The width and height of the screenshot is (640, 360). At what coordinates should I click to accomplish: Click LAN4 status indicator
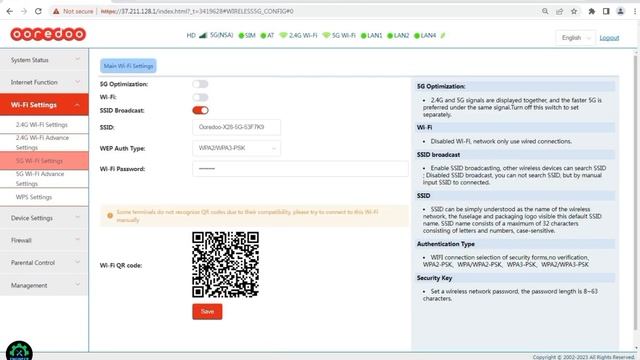(x=425, y=36)
